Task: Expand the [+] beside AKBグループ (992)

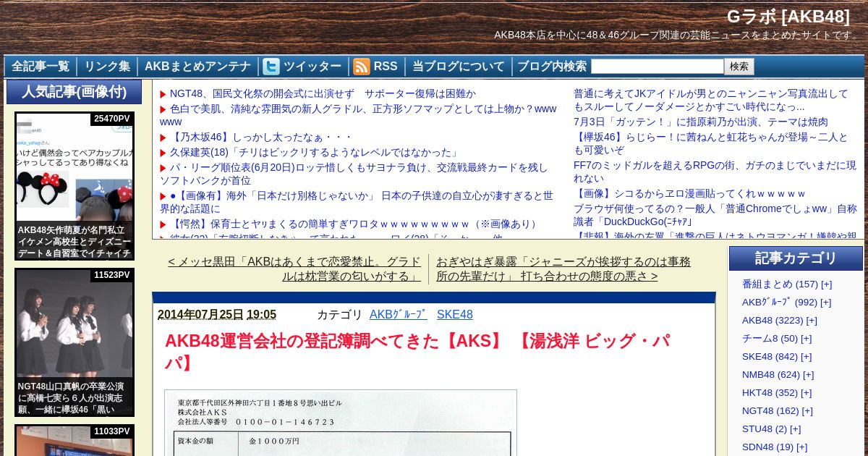Action: (825, 302)
